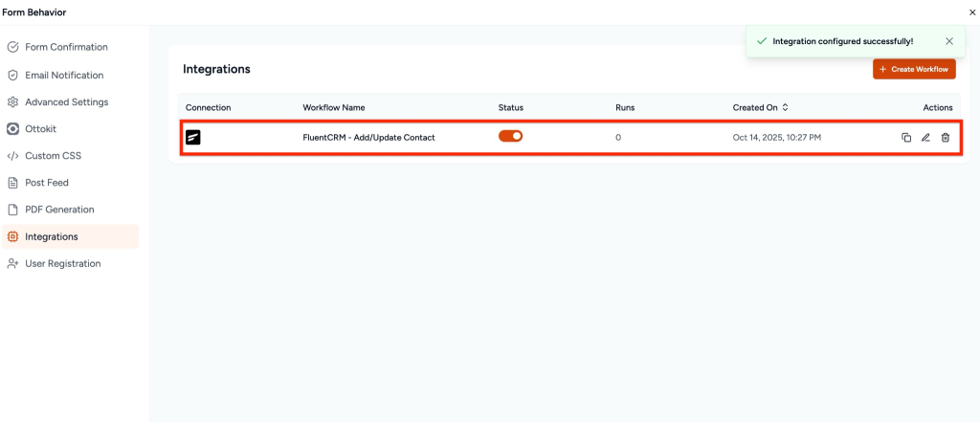Open Post Feed settings
Viewport: 980px width, 422px height.
pos(70,183)
